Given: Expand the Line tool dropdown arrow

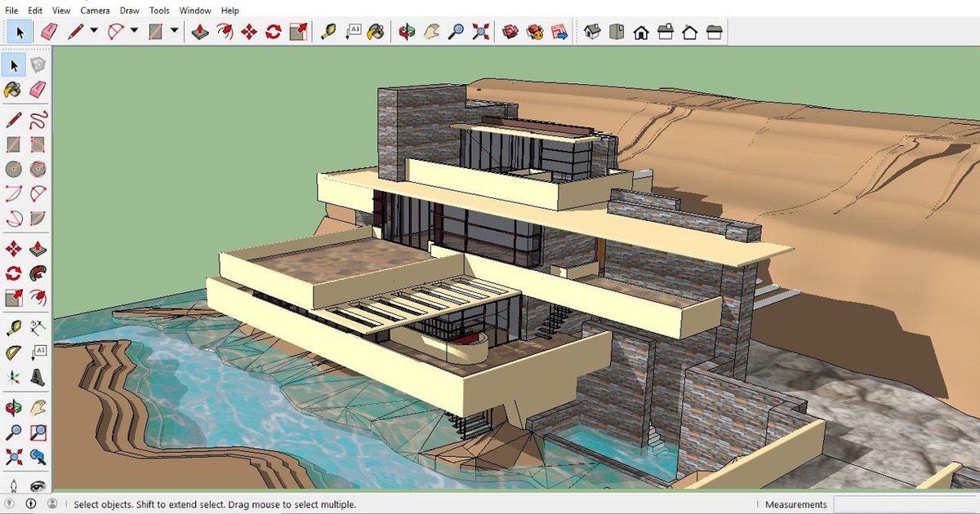Looking at the screenshot, I should [x=94, y=32].
